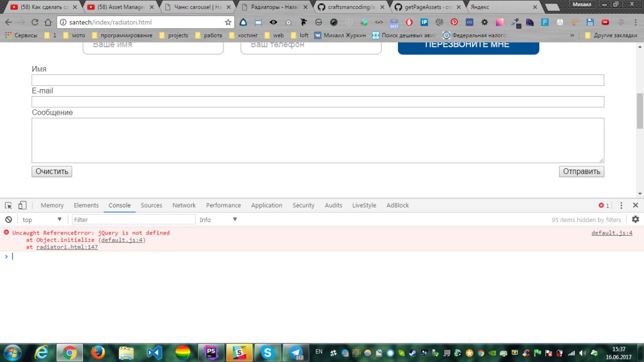Click the 'Ваше имя' input field

coord(153,48)
